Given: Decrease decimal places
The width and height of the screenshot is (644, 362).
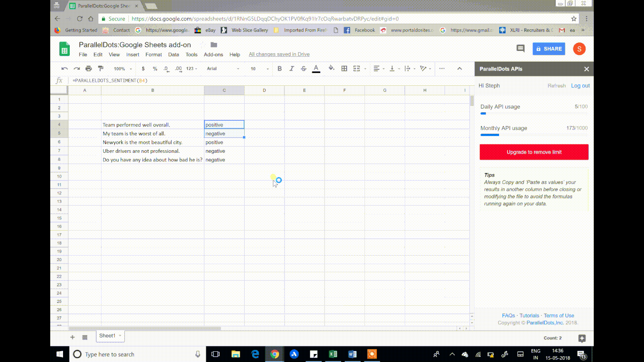Looking at the screenshot, I should pyautogui.click(x=166, y=68).
